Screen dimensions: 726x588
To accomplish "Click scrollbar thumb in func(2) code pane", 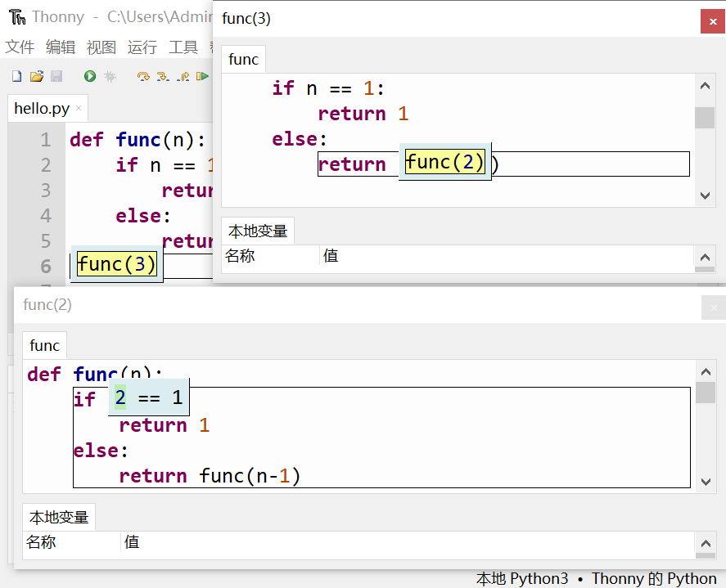I will (706, 393).
